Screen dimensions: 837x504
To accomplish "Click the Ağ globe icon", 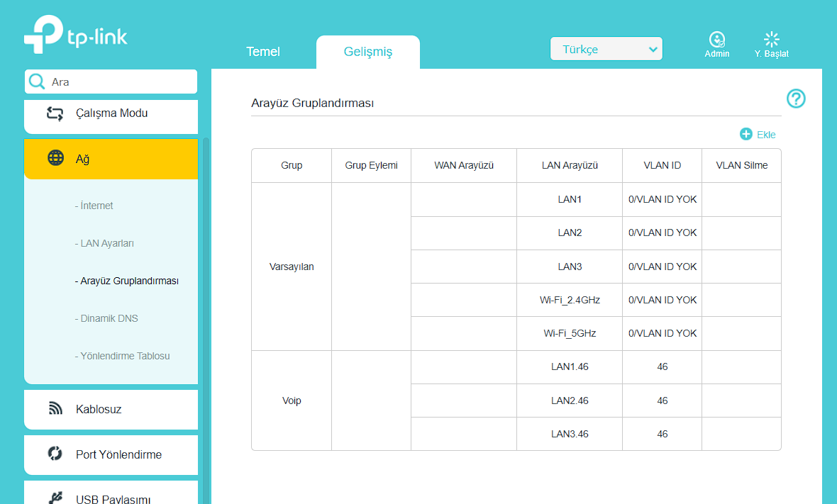I will coord(55,158).
